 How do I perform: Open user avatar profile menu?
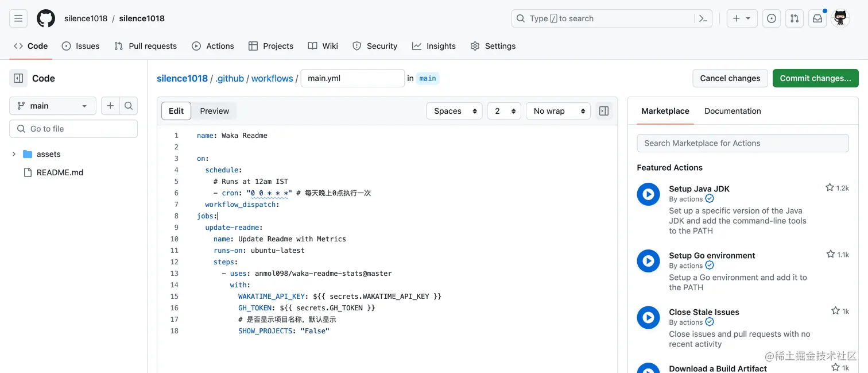pos(840,18)
